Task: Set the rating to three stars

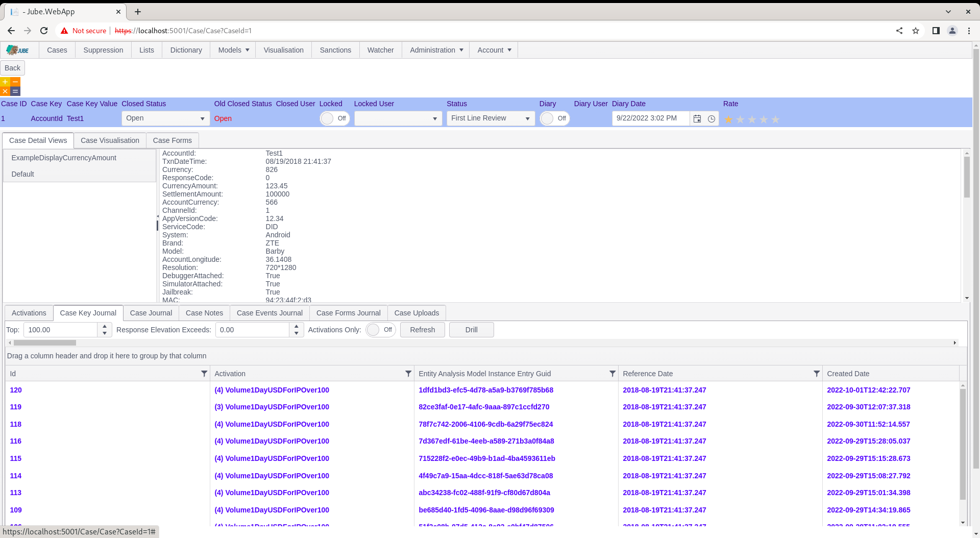Action: pos(752,119)
